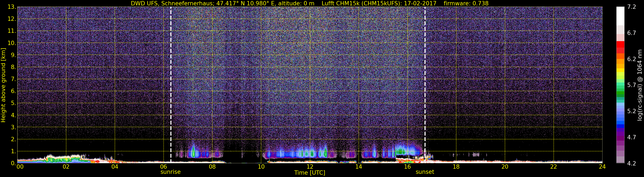644x177 pixels.
Task: Click the '3.' height tick label
Action: pos(13,127)
